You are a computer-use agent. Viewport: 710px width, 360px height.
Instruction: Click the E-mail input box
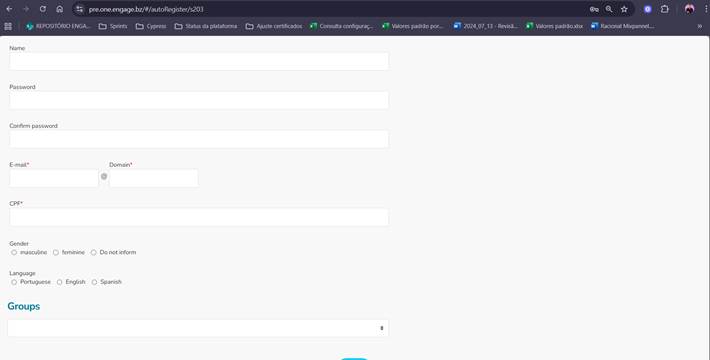(x=54, y=178)
